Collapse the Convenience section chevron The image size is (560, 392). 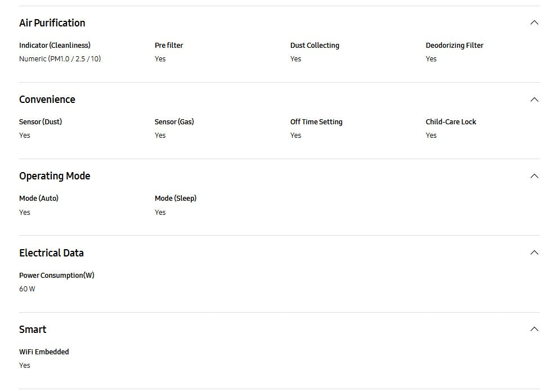click(x=534, y=100)
